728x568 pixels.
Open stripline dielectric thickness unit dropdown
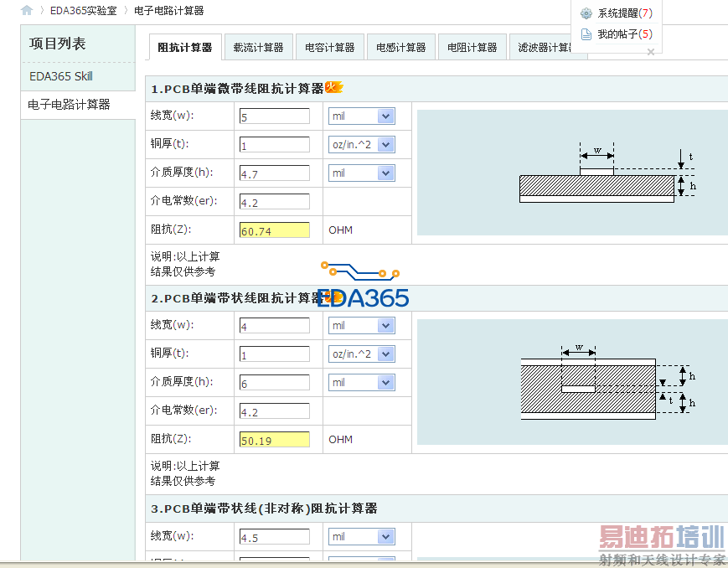point(362,383)
